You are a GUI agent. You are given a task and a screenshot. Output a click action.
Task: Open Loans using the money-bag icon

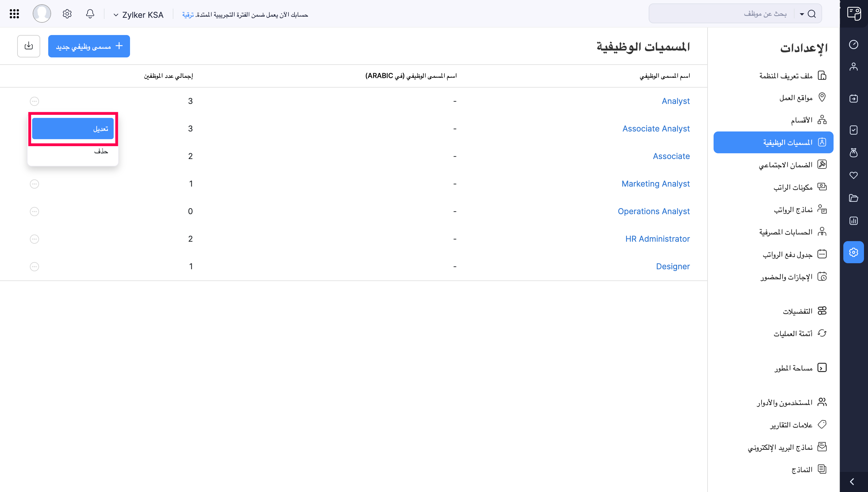[x=854, y=153]
